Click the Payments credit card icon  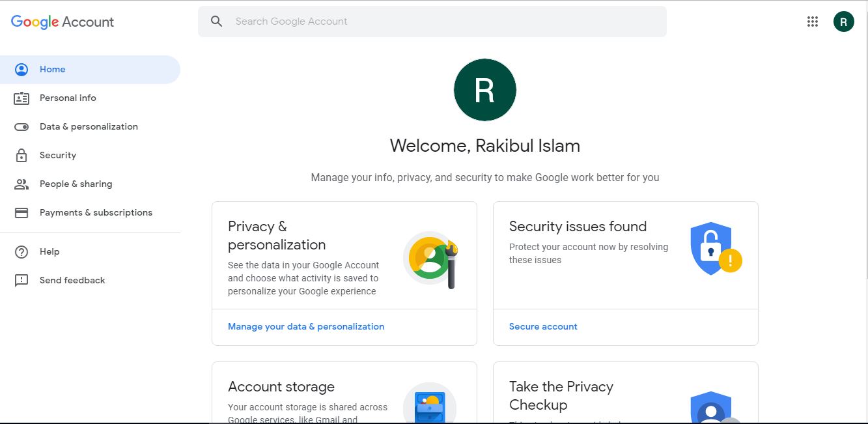pyautogui.click(x=21, y=213)
